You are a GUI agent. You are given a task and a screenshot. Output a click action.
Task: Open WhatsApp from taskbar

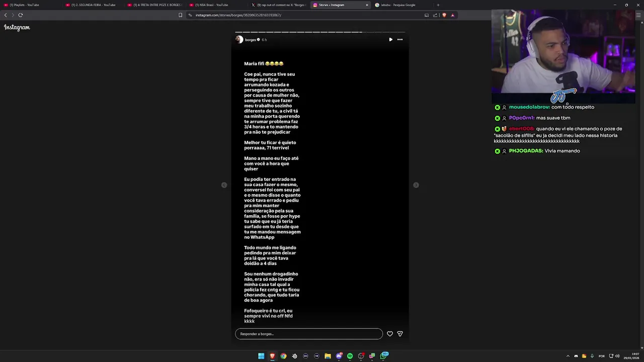click(383, 356)
